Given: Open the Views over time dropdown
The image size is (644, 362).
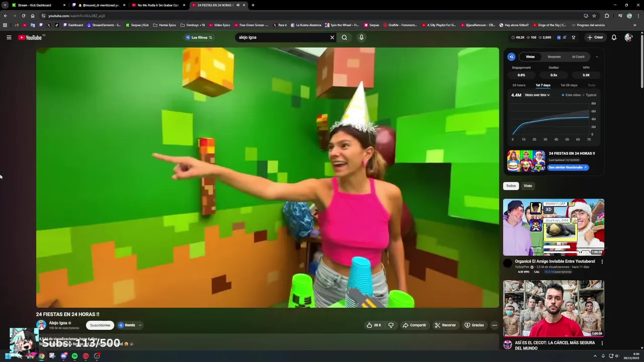Looking at the screenshot, I should click(537, 95).
